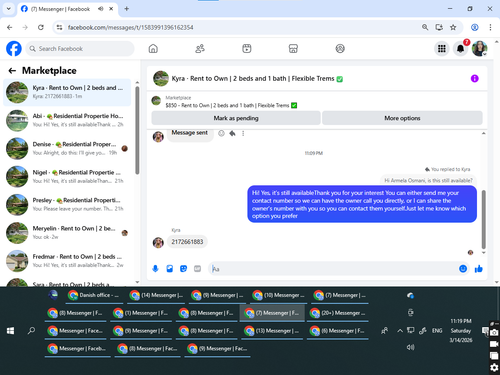Click Kyra's phone number message 2172661883
The height and width of the screenshot is (375, 500).
click(x=187, y=242)
